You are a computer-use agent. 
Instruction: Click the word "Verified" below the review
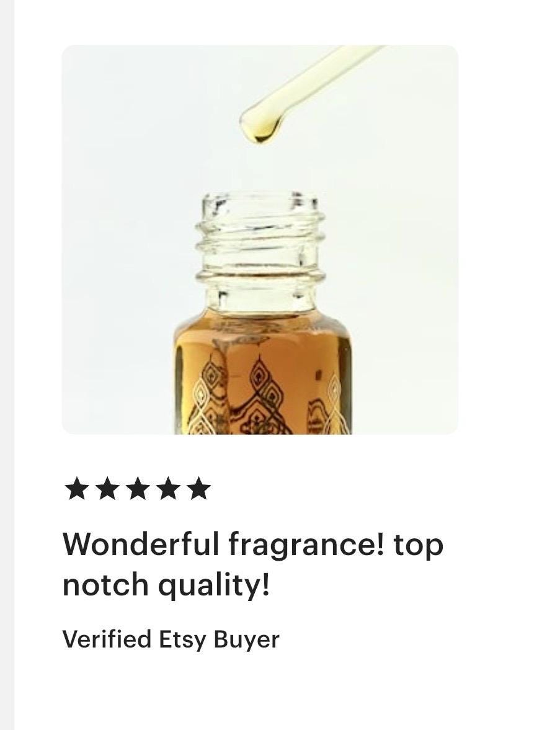[x=107, y=639]
